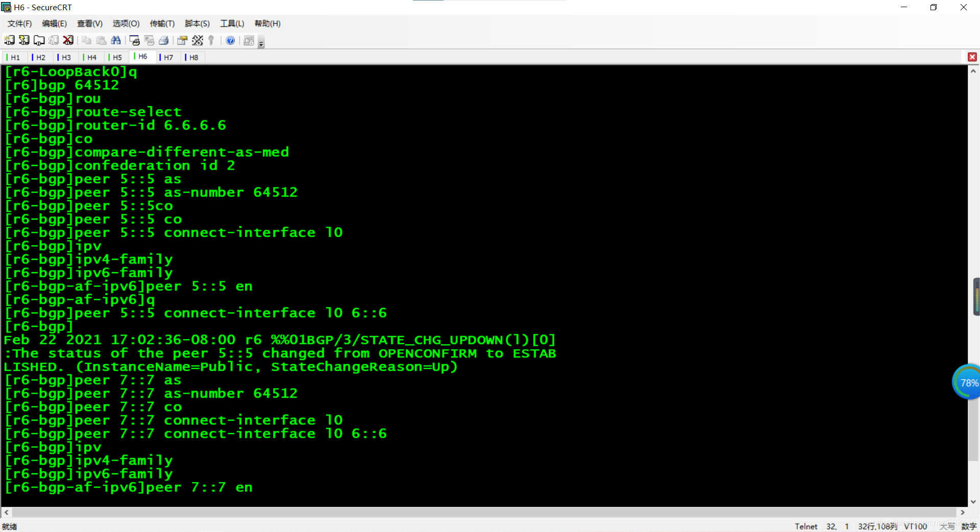Close the current tab with red X

coord(972,57)
